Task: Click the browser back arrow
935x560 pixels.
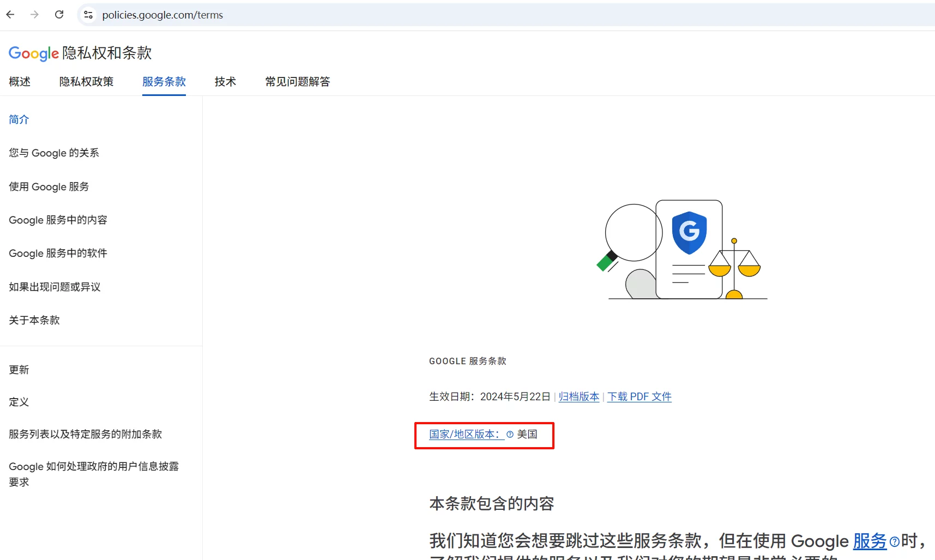Action: (10, 15)
